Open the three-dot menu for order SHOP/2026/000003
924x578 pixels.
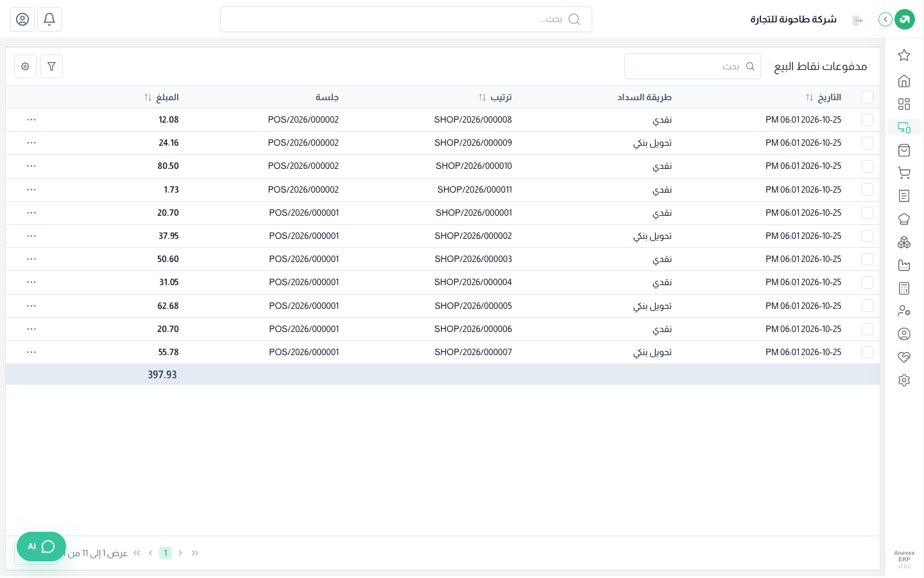click(x=31, y=259)
